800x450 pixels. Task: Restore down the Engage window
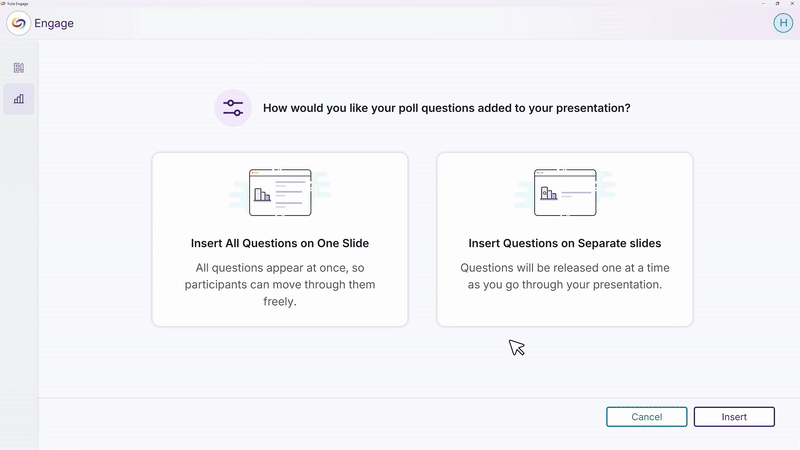point(777,3)
